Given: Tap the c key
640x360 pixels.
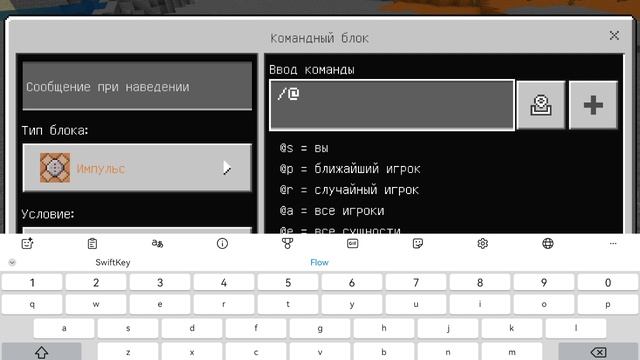Looking at the screenshot, I should 256,351.
